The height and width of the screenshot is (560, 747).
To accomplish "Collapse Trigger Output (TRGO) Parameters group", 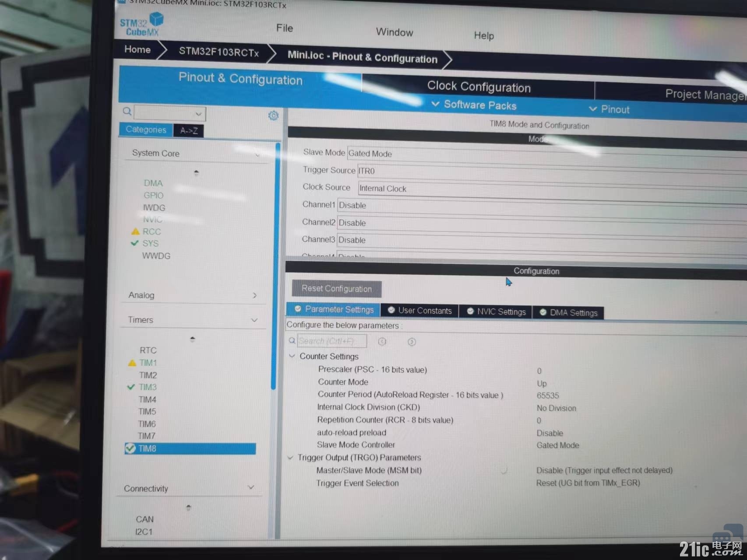I will [290, 458].
